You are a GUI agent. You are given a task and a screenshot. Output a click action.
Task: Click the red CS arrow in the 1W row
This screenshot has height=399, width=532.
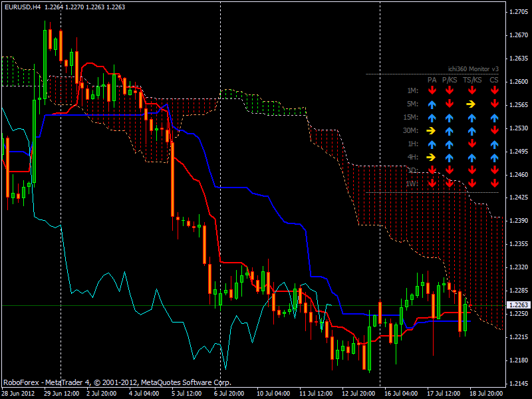pyautogui.click(x=494, y=184)
